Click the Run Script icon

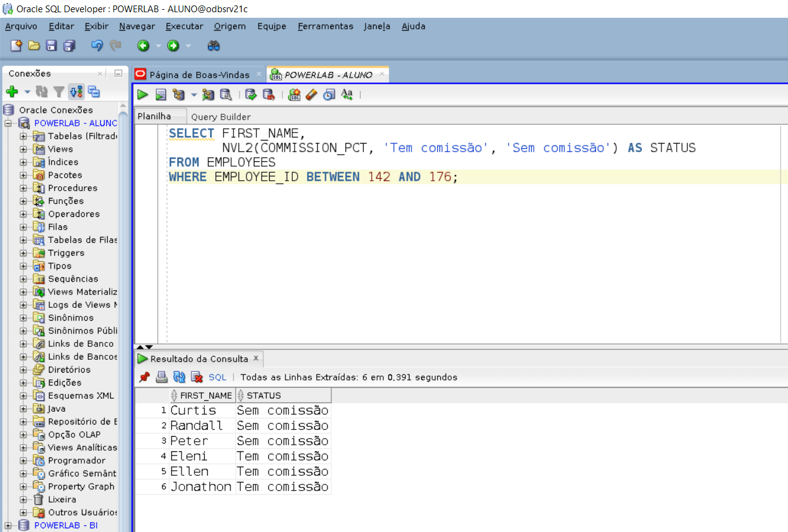point(160,93)
